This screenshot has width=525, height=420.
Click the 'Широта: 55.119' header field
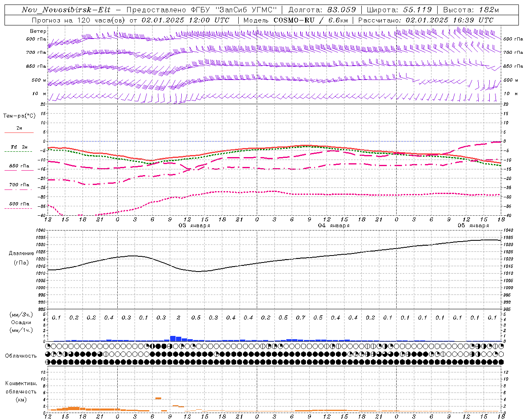pos(399,10)
